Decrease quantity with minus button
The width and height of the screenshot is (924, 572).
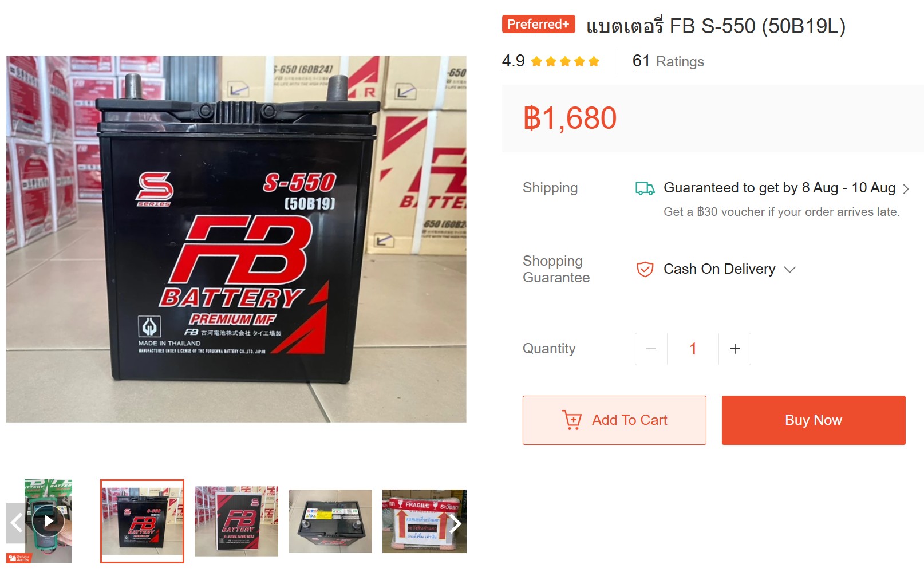click(651, 349)
